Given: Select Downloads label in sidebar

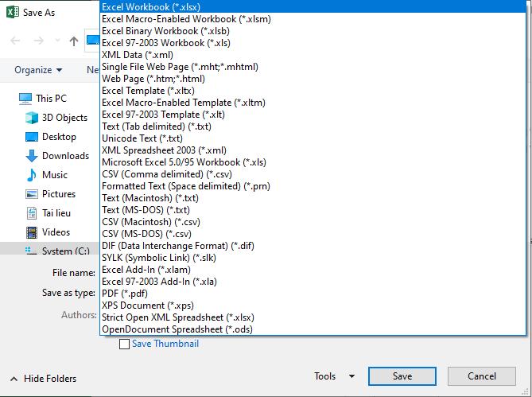Looking at the screenshot, I should pyautogui.click(x=65, y=156).
